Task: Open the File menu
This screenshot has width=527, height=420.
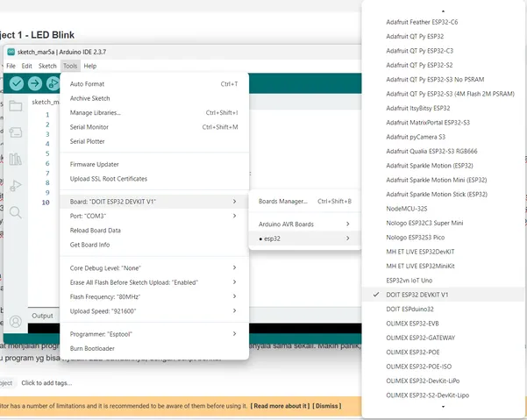Action: pos(11,66)
